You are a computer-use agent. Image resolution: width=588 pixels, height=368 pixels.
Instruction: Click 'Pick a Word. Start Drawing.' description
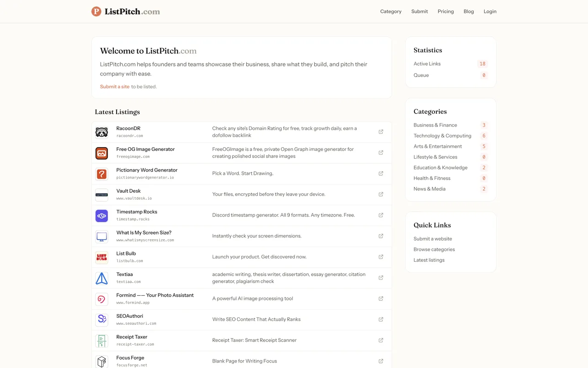pos(243,173)
